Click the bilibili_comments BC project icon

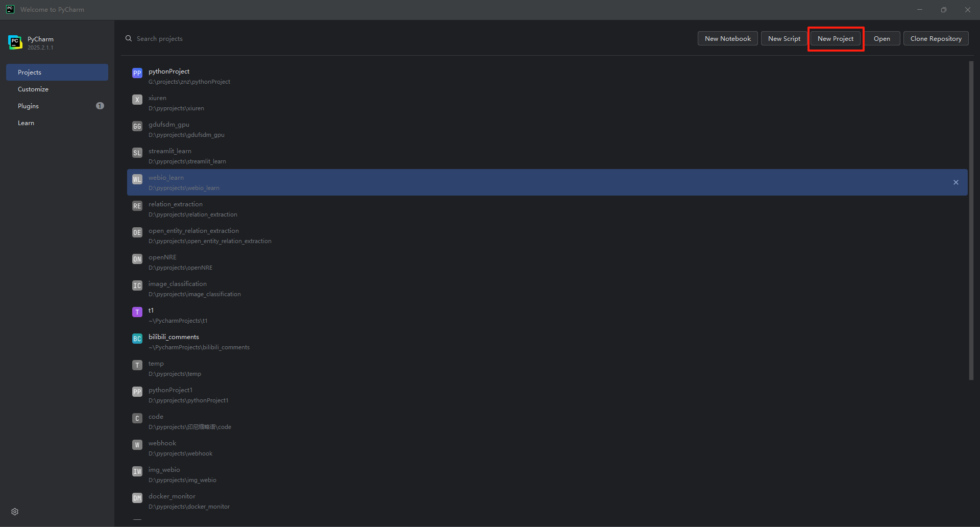coord(137,339)
